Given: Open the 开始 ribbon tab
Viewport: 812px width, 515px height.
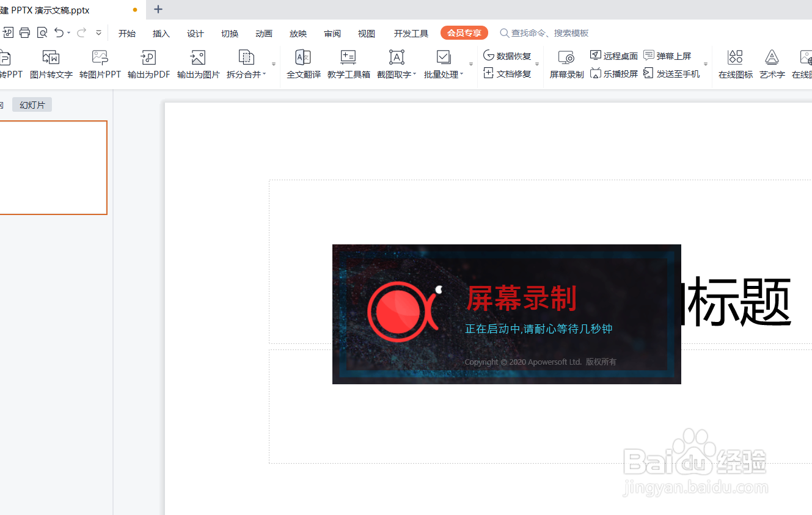Looking at the screenshot, I should coord(127,34).
